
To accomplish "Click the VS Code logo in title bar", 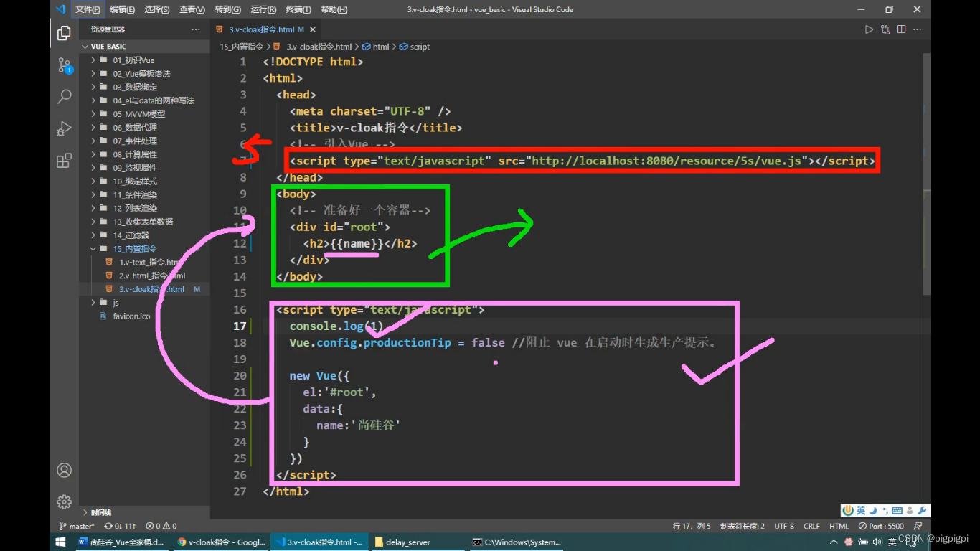I will coord(61,9).
